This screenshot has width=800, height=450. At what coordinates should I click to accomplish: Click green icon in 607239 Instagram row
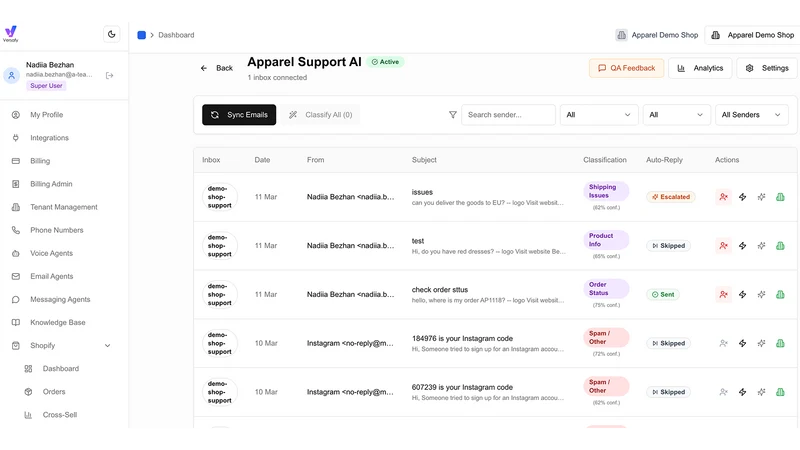(780, 392)
